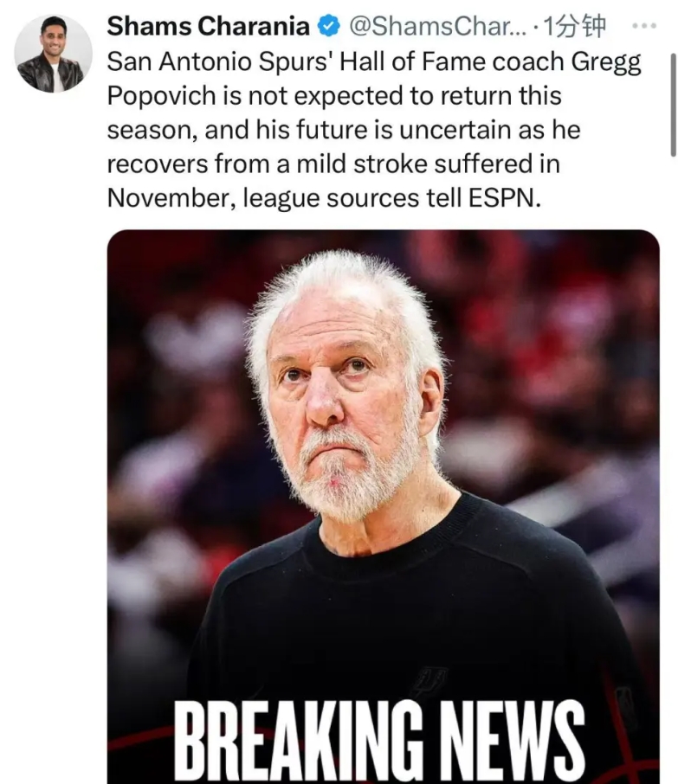Image resolution: width=678 pixels, height=784 pixels.
Task: Click the 1分钟 timestamp
Action: (x=574, y=26)
